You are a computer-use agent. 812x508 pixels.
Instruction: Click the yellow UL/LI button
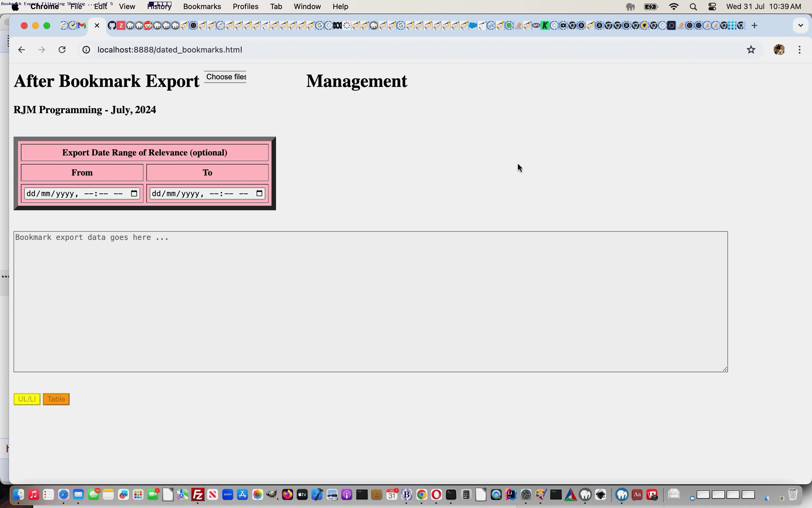[x=27, y=399]
